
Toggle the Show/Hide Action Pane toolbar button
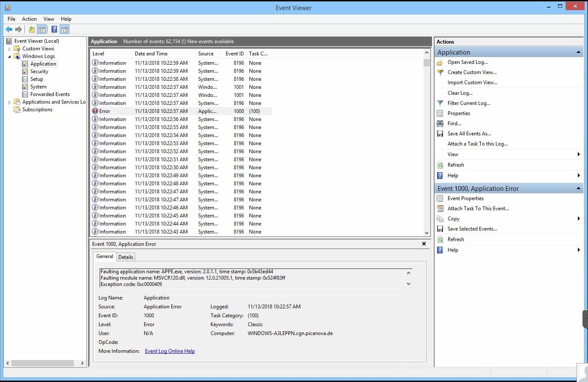[64, 29]
